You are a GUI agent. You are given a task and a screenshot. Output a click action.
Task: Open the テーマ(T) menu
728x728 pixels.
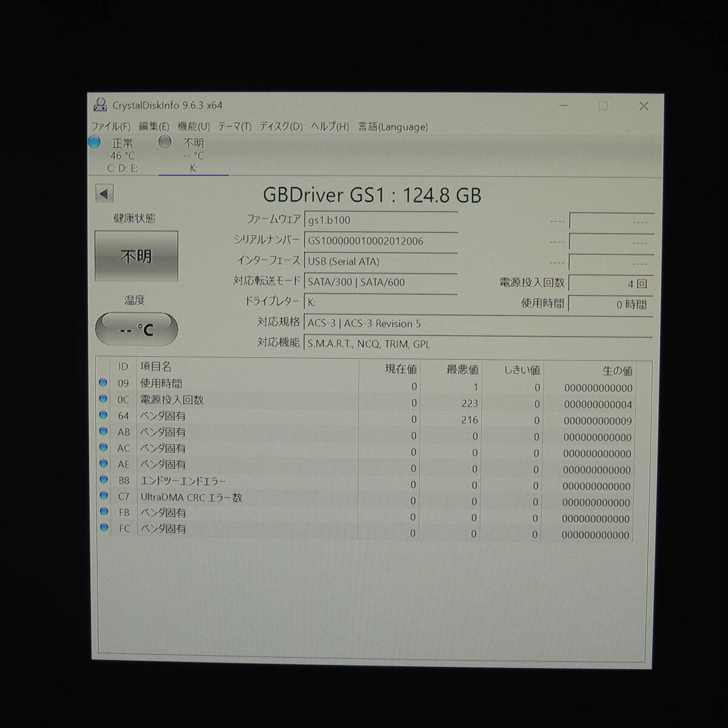[234, 127]
